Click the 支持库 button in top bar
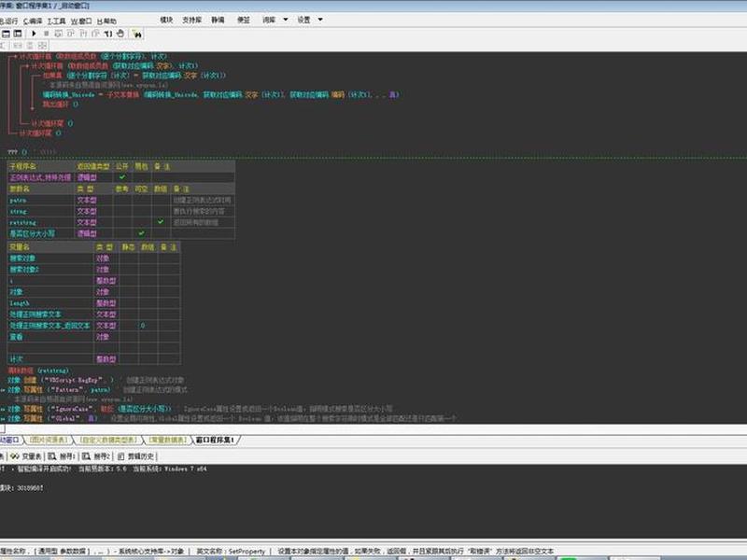 [192, 20]
